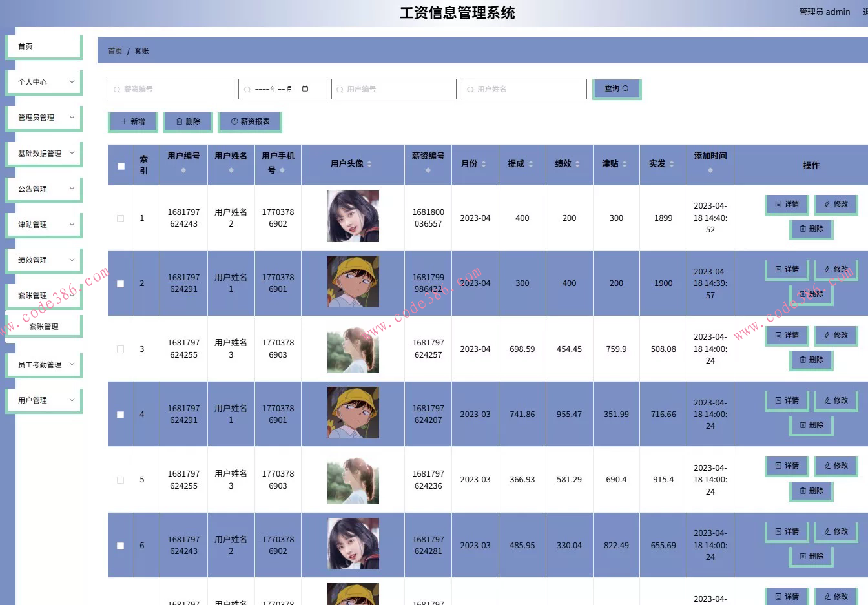Collapse the 套账管理 sidebar menu

click(43, 295)
